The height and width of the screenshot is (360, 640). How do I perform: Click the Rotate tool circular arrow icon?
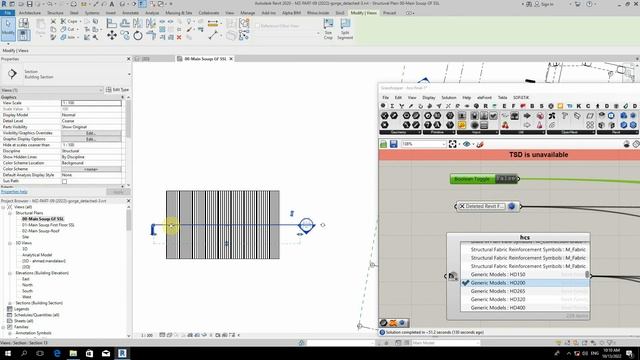coord(138,36)
